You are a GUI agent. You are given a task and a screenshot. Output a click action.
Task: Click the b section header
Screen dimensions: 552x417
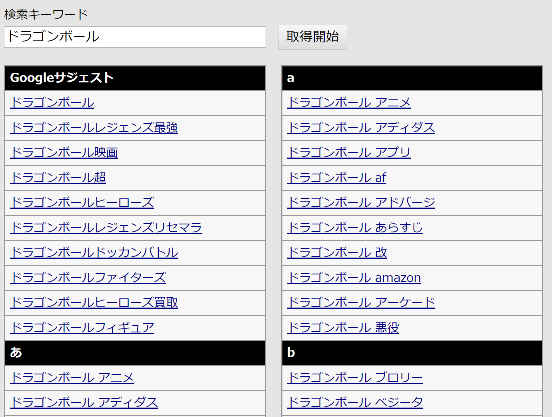point(412,353)
